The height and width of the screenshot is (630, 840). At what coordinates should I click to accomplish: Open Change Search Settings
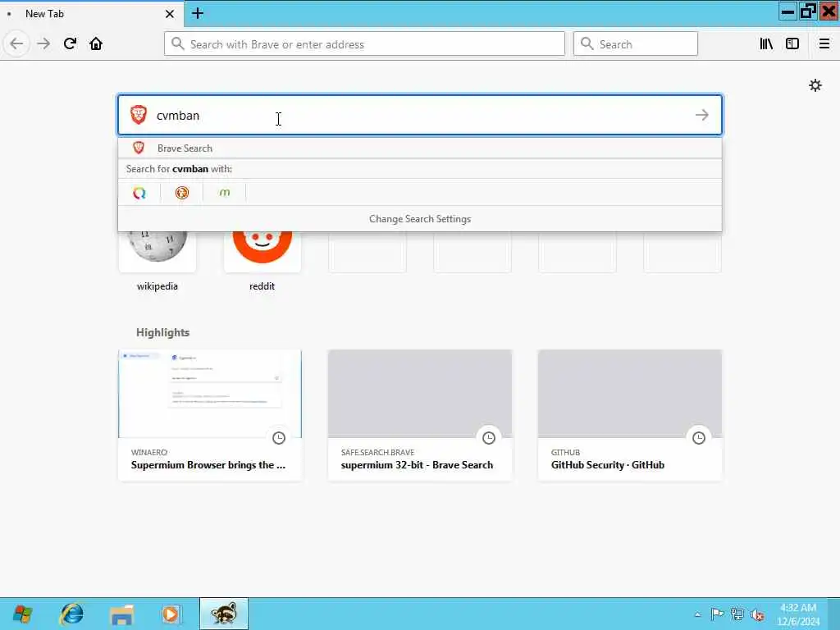pyautogui.click(x=420, y=219)
